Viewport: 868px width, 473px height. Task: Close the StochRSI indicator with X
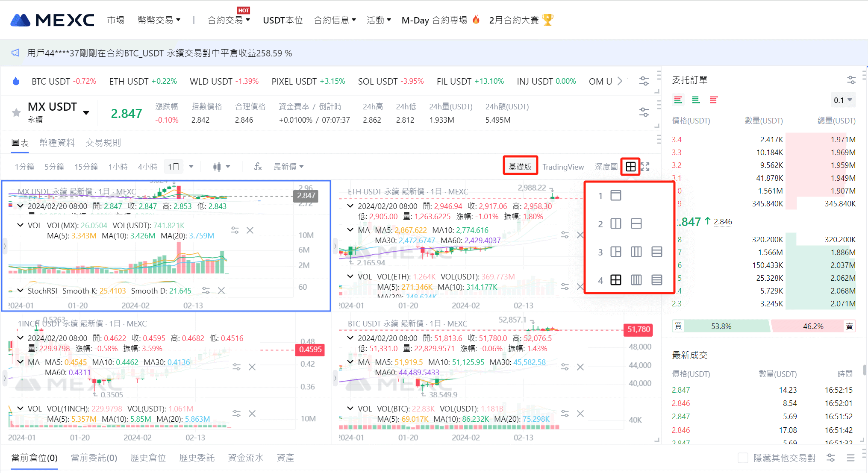221,291
